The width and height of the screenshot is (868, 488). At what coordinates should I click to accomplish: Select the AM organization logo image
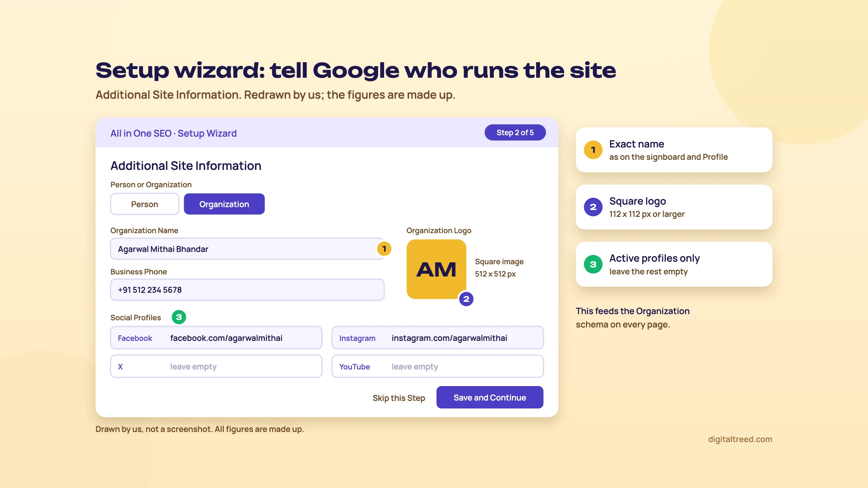click(x=436, y=269)
